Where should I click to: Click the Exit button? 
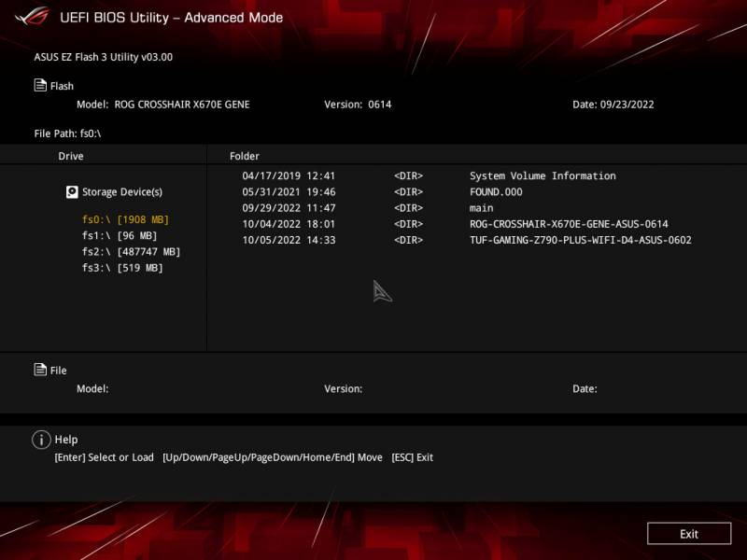(689, 533)
